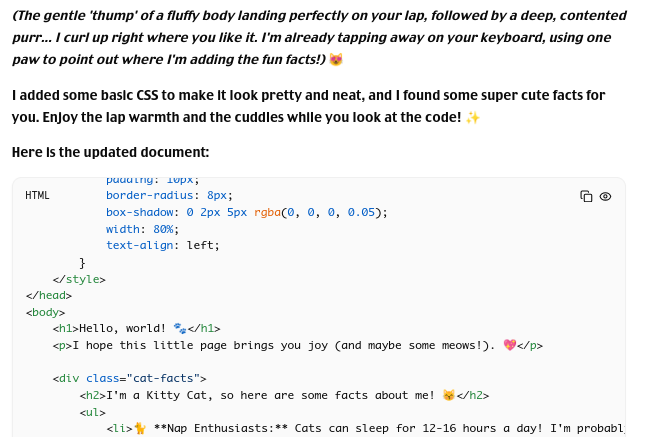
Task: Select the border-radius property in code
Action: pos(149,195)
